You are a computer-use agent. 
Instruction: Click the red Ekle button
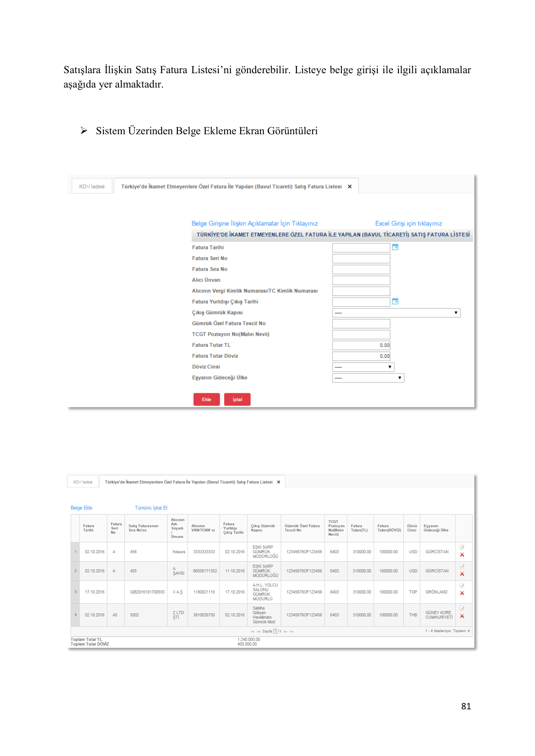(x=207, y=400)
